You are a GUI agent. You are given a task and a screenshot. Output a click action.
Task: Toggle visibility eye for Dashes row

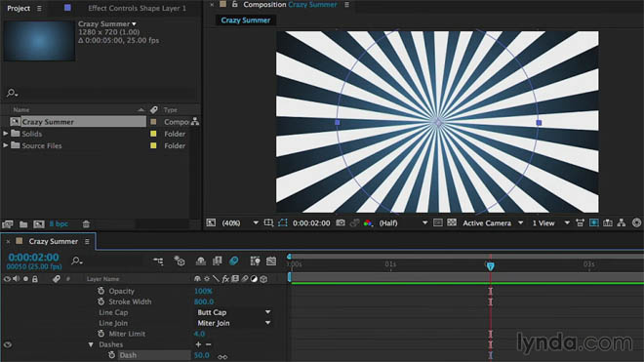[8, 344]
